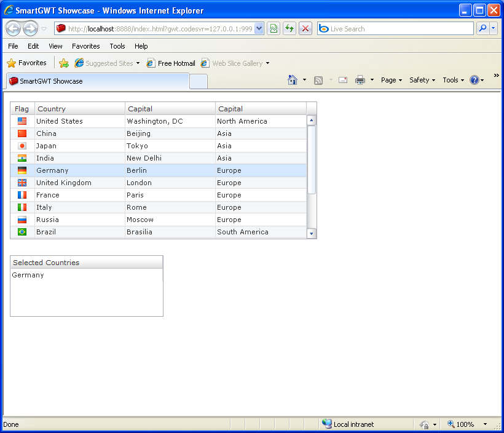
Task: Refresh the page with green arrows icon
Action: [289, 29]
